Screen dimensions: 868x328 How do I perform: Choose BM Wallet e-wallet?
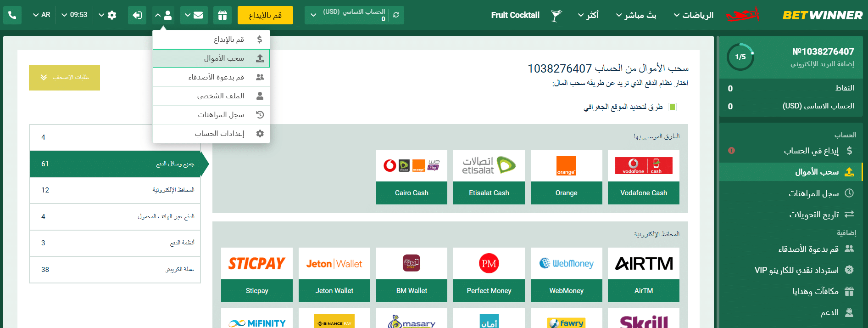coord(412,275)
